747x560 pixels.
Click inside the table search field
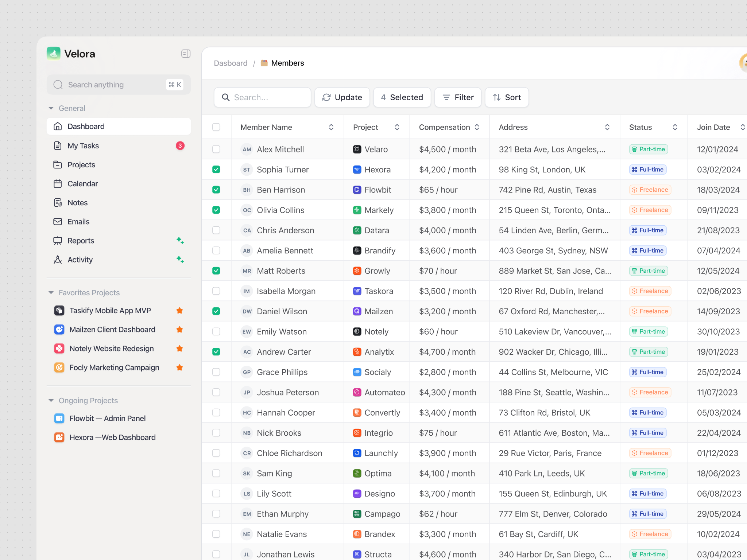click(263, 97)
